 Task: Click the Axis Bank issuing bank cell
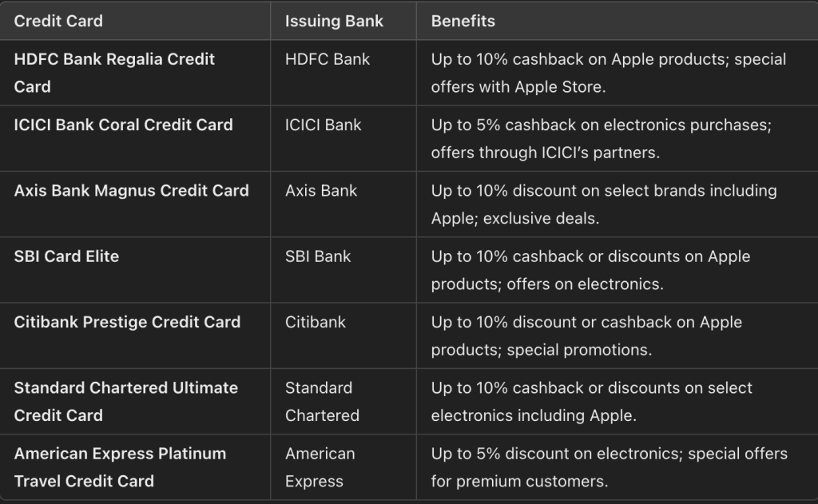[x=321, y=190]
